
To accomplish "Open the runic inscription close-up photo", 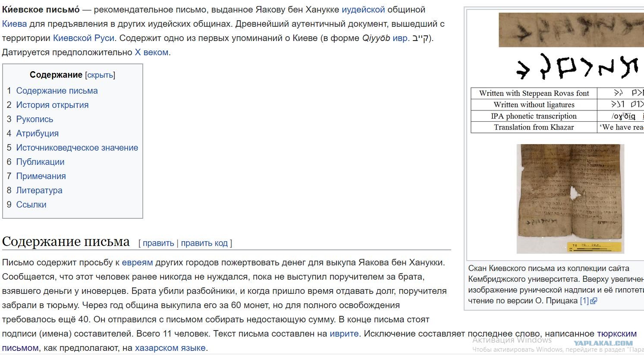I will [571, 30].
